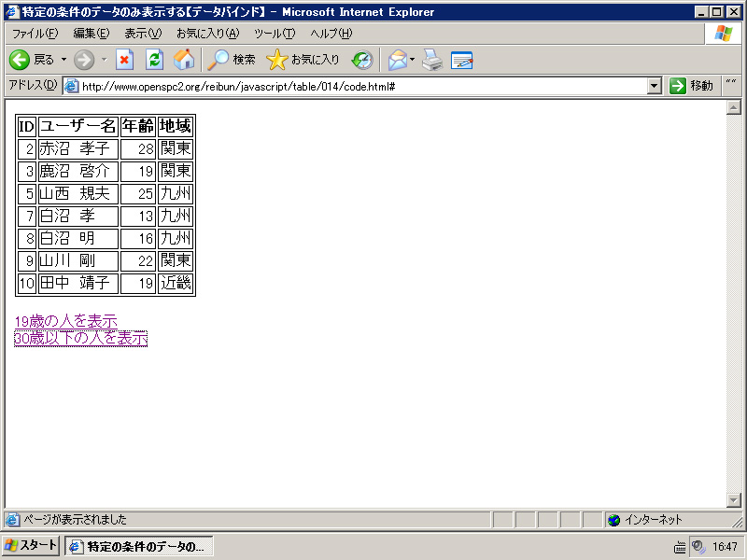Expand the Mail icon dropdown arrow

(412, 60)
